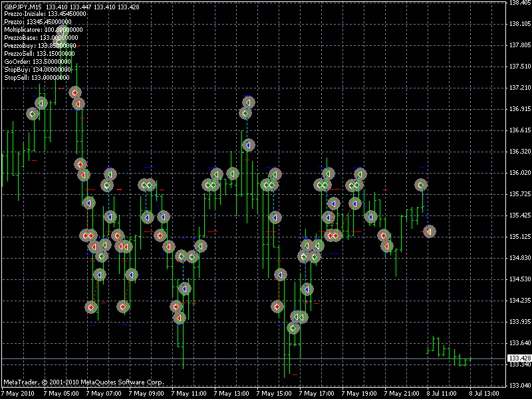
Task: Select price scale value 135.725
Action: 519,194
